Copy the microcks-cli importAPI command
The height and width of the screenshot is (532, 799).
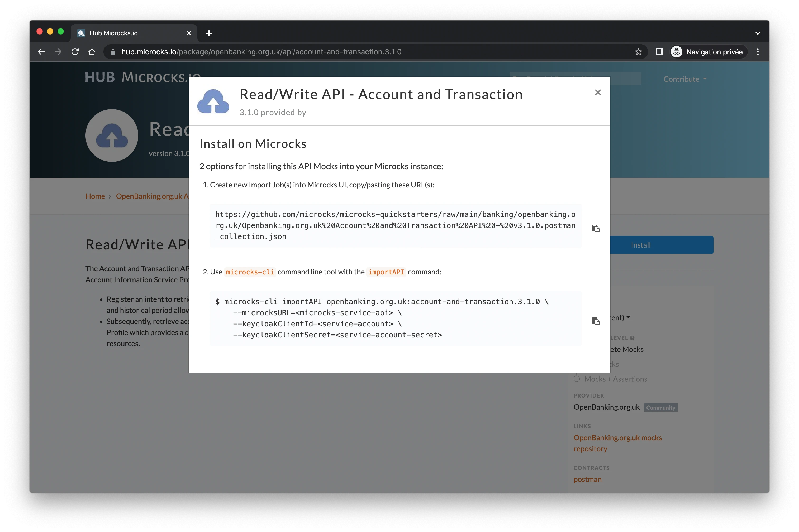596,321
